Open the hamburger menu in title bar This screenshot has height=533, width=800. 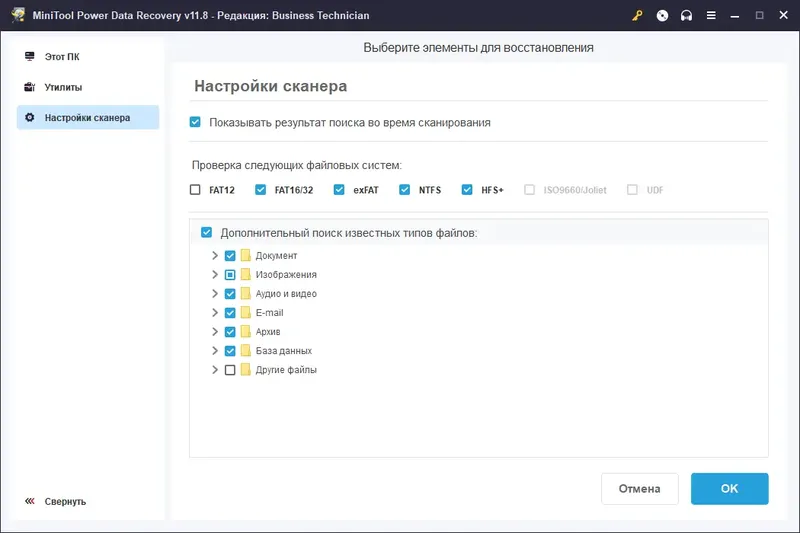(711, 15)
